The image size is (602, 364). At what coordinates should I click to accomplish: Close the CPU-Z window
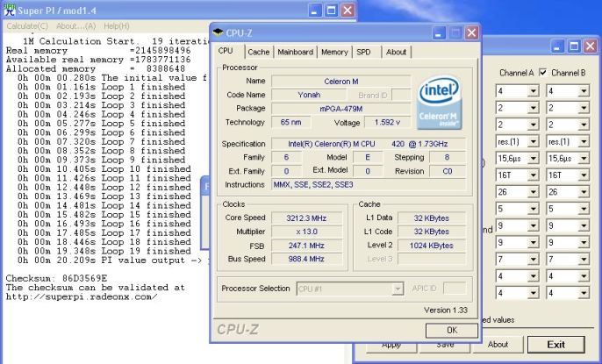pyautogui.click(x=471, y=33)
